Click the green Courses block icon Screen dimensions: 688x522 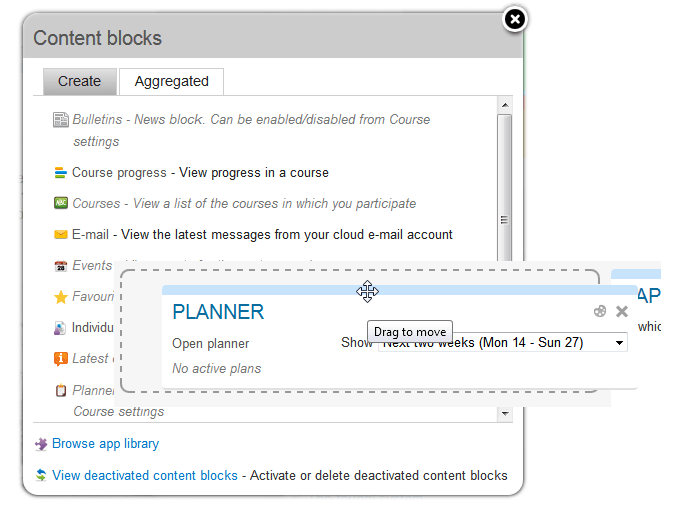60,203
